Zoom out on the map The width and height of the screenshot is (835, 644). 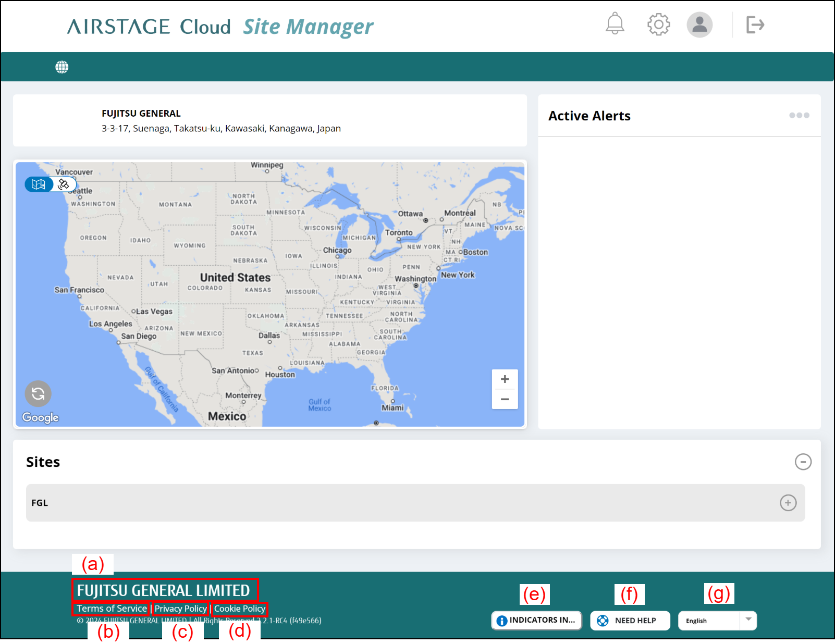[505, 400]
